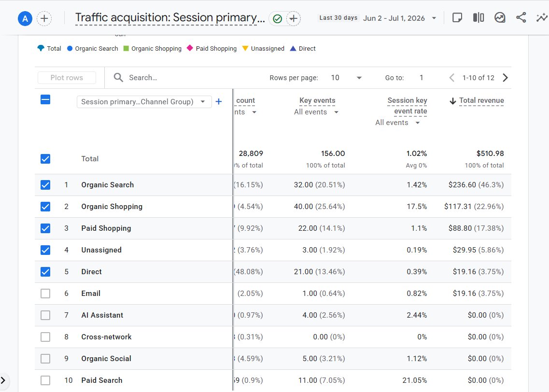Go to next page of rows
This screenshot has width=549, height=392.
tap(505, 78)
